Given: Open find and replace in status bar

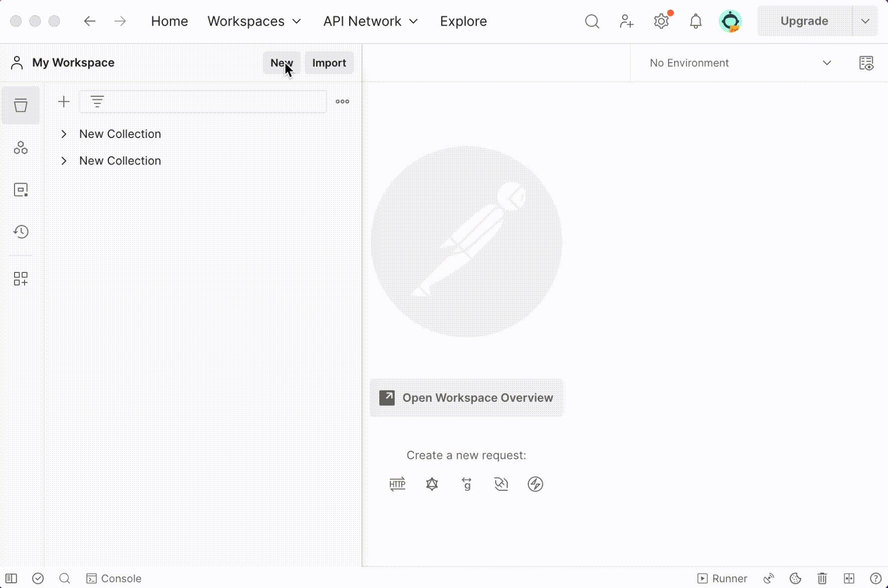Looking at the screenshot, I should point(65,578).
